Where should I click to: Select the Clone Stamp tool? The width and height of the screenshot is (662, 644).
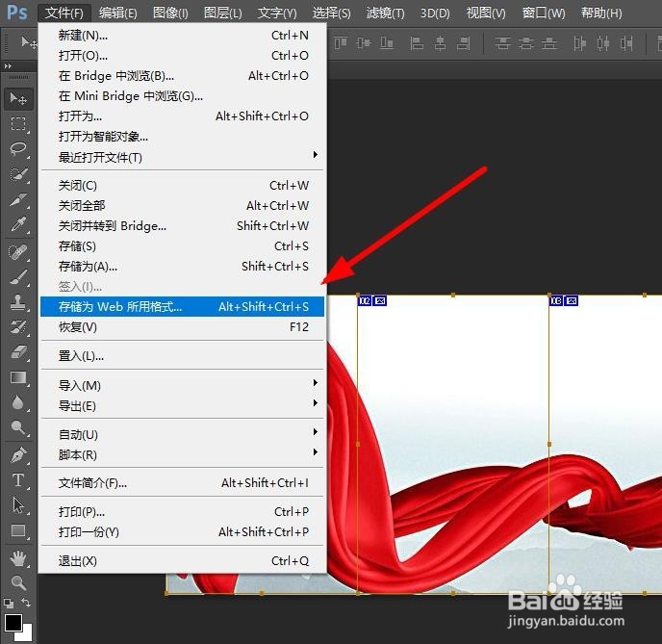click(17, 302)
